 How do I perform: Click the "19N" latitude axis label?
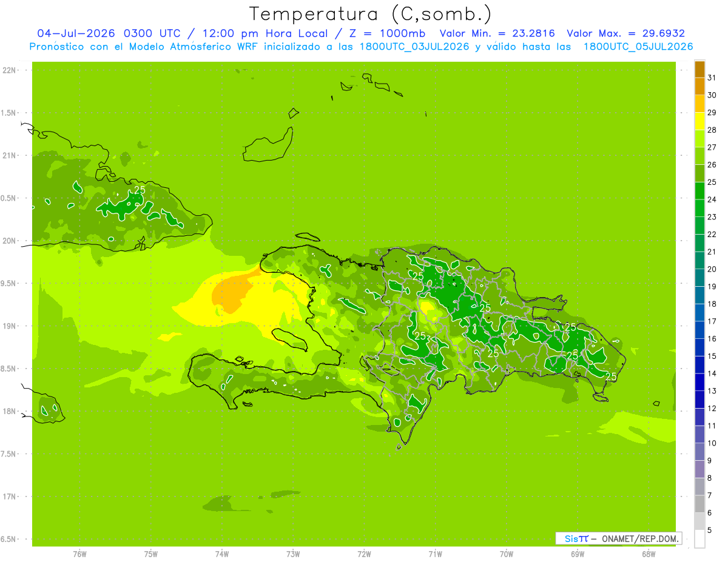[x=9, y=326]
